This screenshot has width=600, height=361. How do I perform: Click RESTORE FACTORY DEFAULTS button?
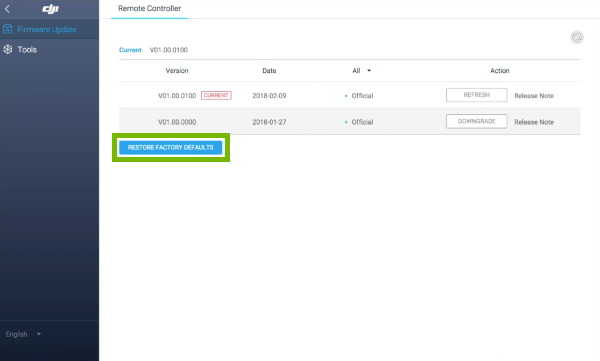click(171, 147)
